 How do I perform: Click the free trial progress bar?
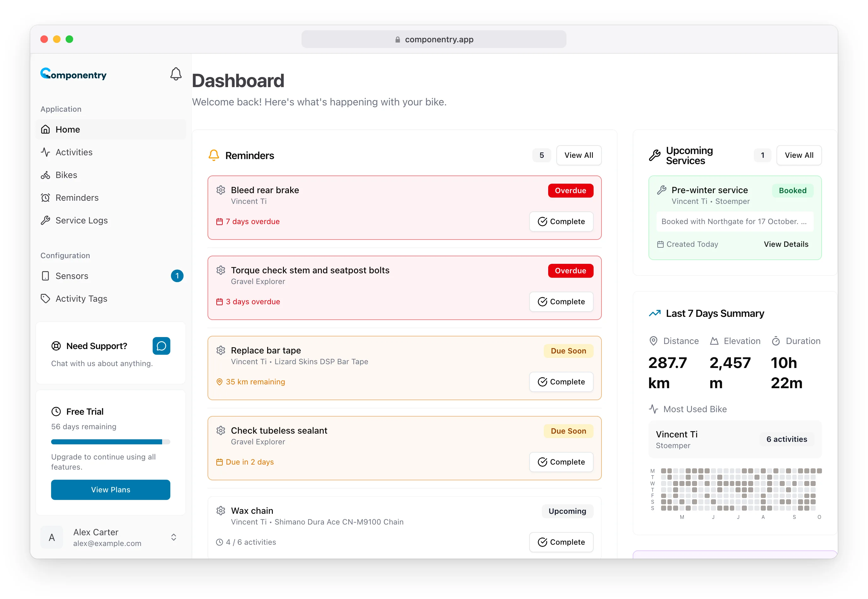(111, 442)
